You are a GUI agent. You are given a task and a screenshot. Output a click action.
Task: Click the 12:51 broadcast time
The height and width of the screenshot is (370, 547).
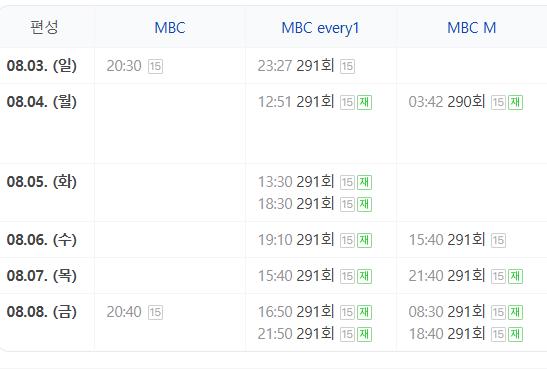[275, 102]
